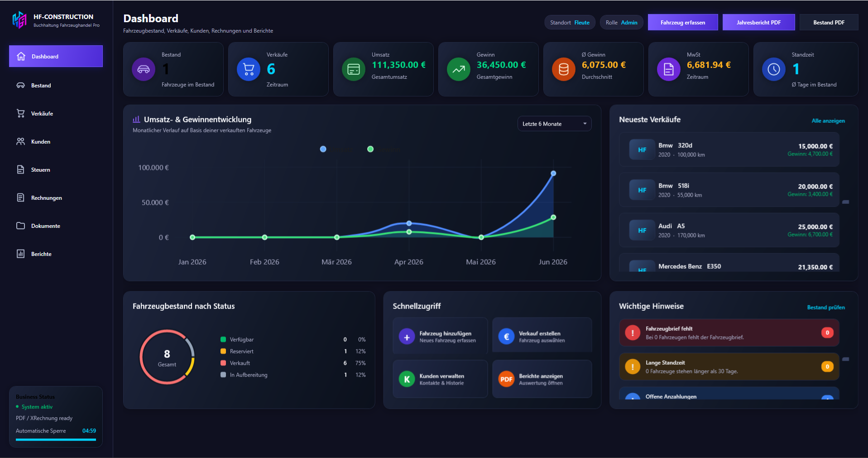Click the orange PDF icon for Berichte anzeigen
The image size is (868, 458).
point(506,380)
